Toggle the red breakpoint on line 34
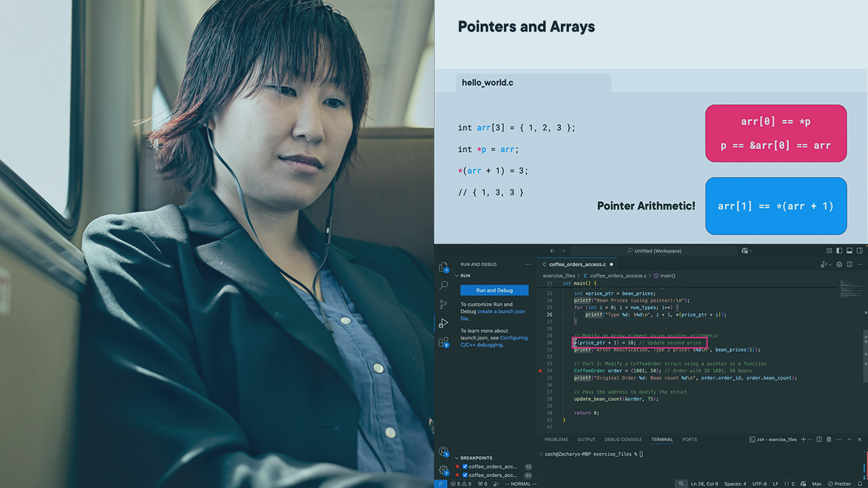Screen dimensions: 868x488 click(540, 371)
